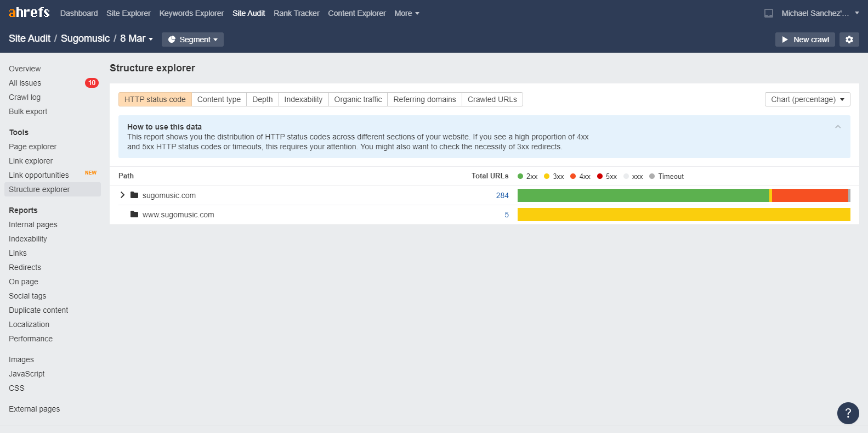Open the Links report
The height and width of the screenshot is (433, 868).
(x=18, y=253)
